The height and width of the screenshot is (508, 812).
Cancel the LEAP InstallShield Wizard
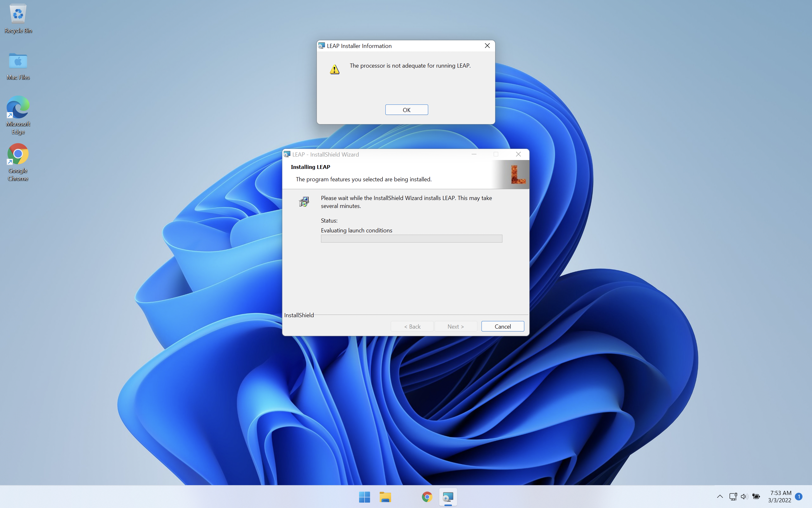(502, 326)
